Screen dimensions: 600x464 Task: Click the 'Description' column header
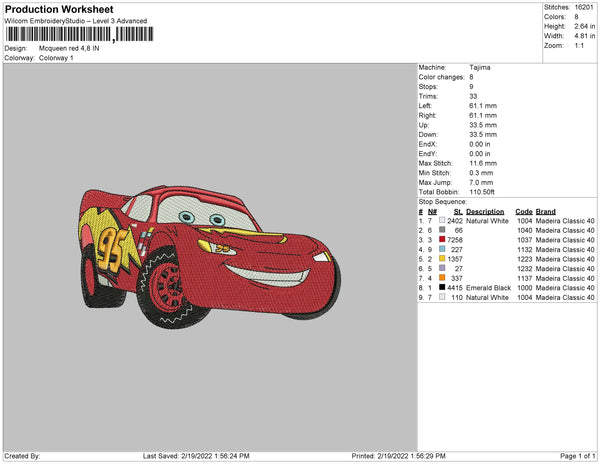(x=485, y=212)
